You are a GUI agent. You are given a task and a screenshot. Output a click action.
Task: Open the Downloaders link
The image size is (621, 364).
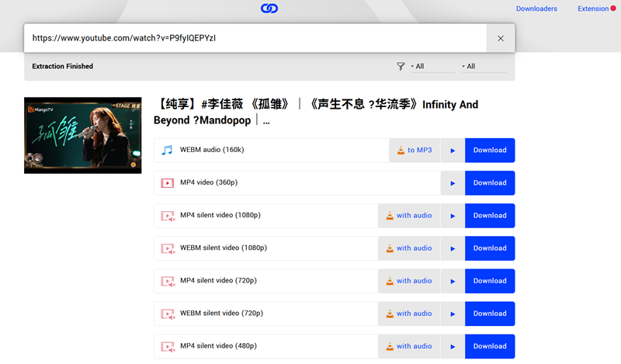coord(536,9)
